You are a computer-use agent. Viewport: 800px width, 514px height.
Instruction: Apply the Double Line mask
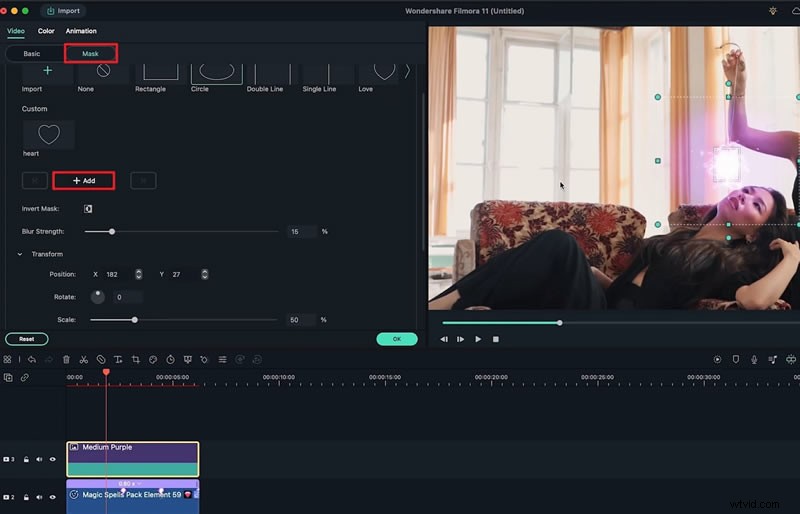tap(272, 73)
